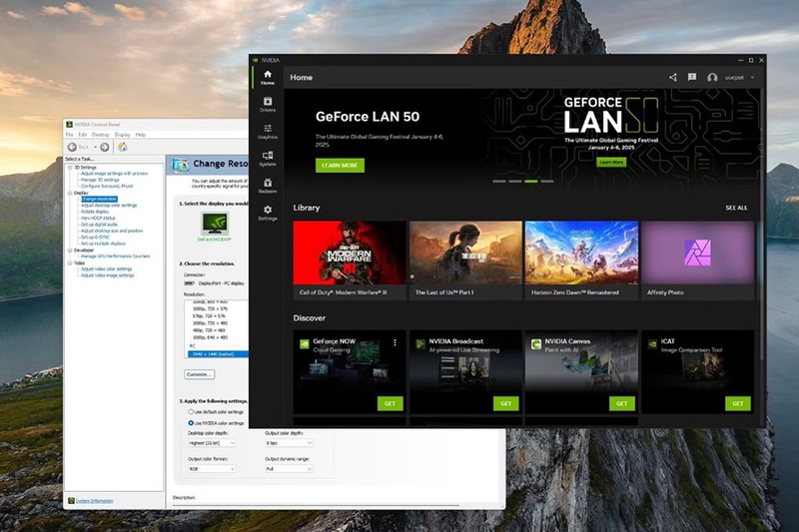Open the Redeem section in sidebar
The width and height of the screenshot is (799, 532).
[x=267, y=186]
